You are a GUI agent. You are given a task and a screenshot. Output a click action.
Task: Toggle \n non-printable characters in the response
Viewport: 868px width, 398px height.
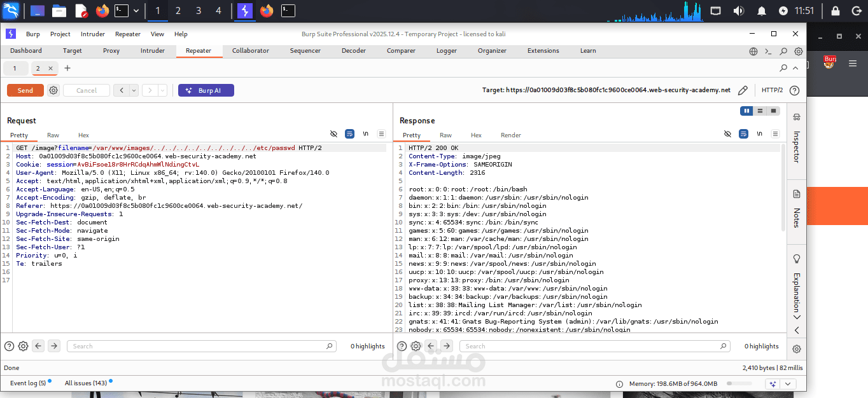[x=760, y=134]
